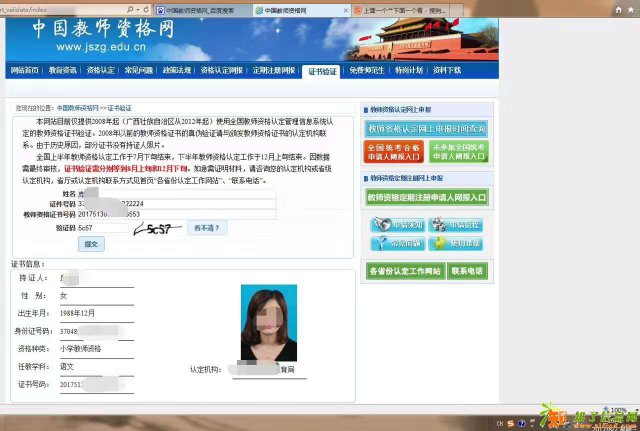The width and height of the screenshot is (640, 431).
Task: Click 教师资格定期注册申请人网报入口 button
Action: [x=425, y=197]
